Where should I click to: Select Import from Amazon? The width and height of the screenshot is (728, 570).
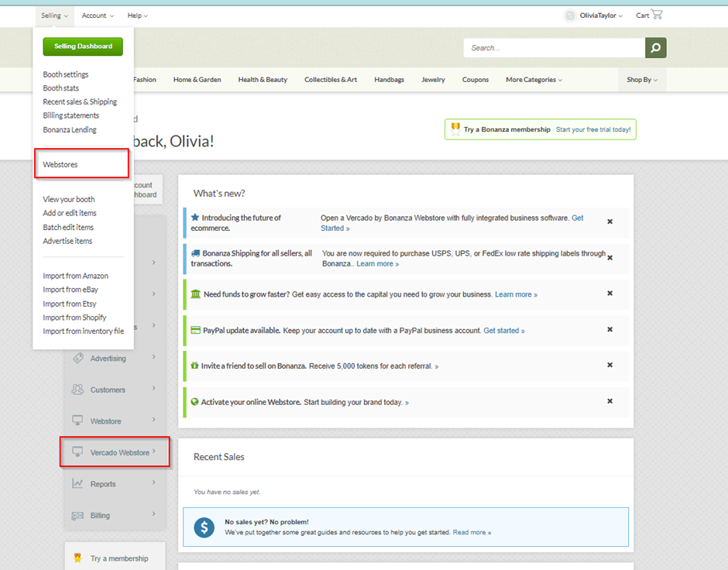tap(76, 276)
